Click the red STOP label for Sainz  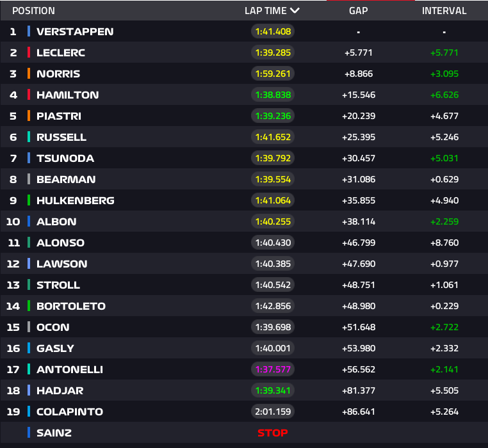tap(273, 433)
